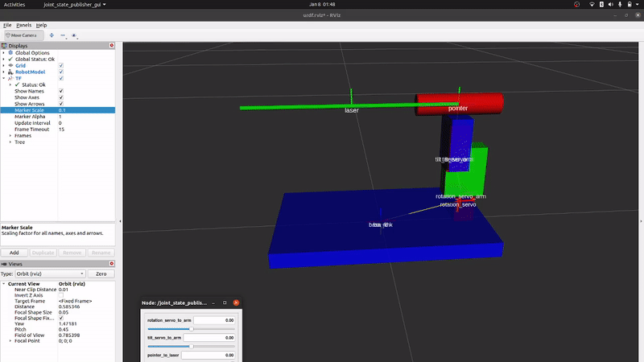Close the Displays panel with red icon
Screen dimensions: 644x362
point(112,45)
